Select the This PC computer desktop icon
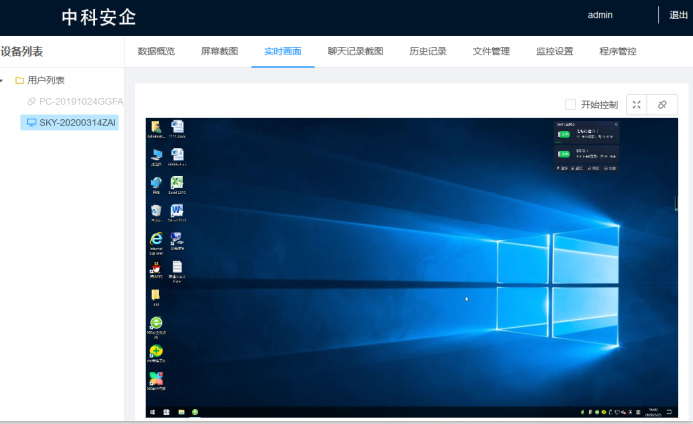 [x=156, y=157]
